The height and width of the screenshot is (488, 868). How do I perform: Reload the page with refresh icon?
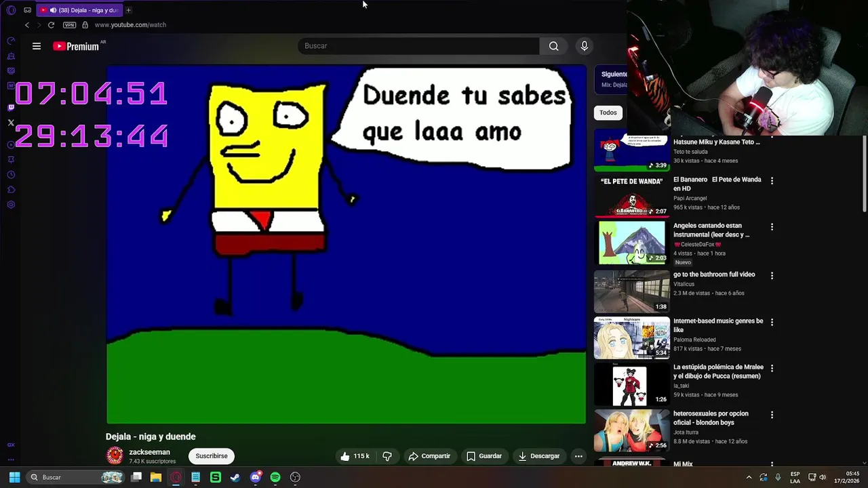pos(51,25)
